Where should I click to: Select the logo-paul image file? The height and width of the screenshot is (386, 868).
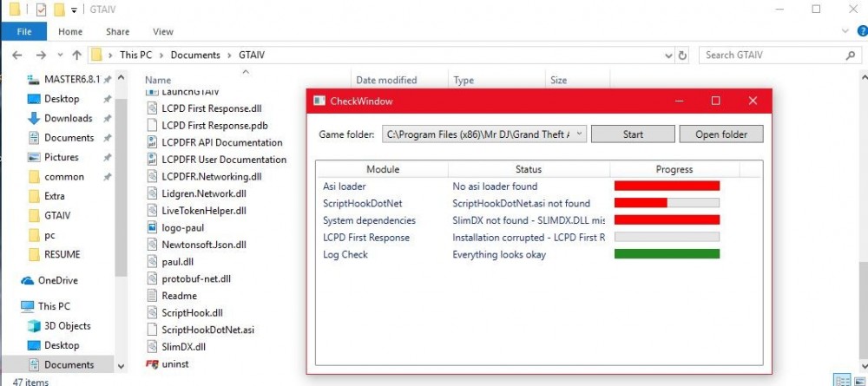182,228
